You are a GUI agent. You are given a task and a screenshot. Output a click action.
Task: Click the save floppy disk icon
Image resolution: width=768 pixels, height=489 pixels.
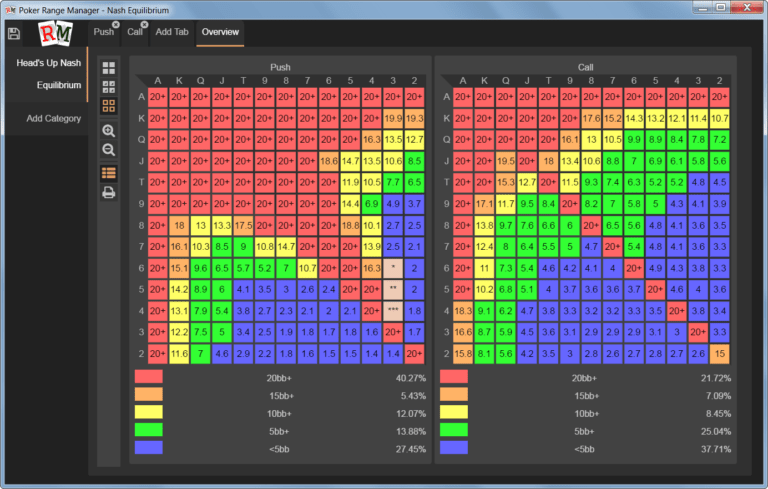point(13,33)
